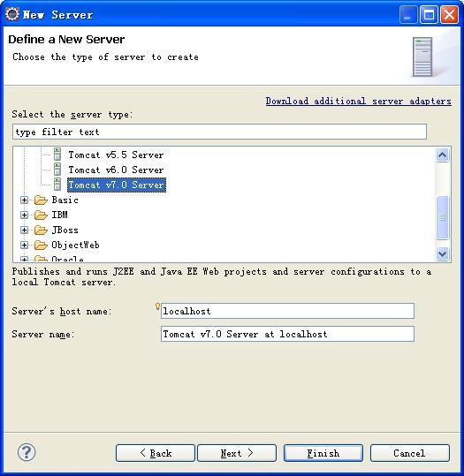
Task: Click the Eclipse icon in the title bar
Action: pyautogui.click(x=12, y=14)
